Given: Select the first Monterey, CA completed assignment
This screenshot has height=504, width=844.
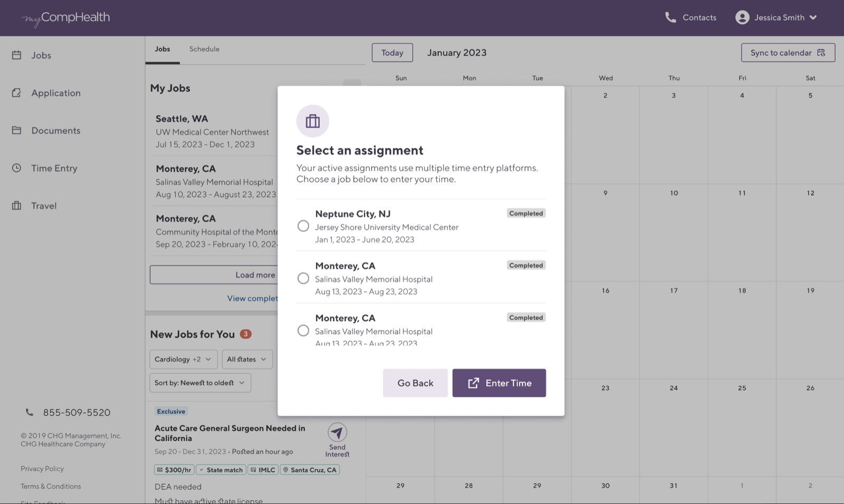Looking at the screenshot, I should click(303, 278).
